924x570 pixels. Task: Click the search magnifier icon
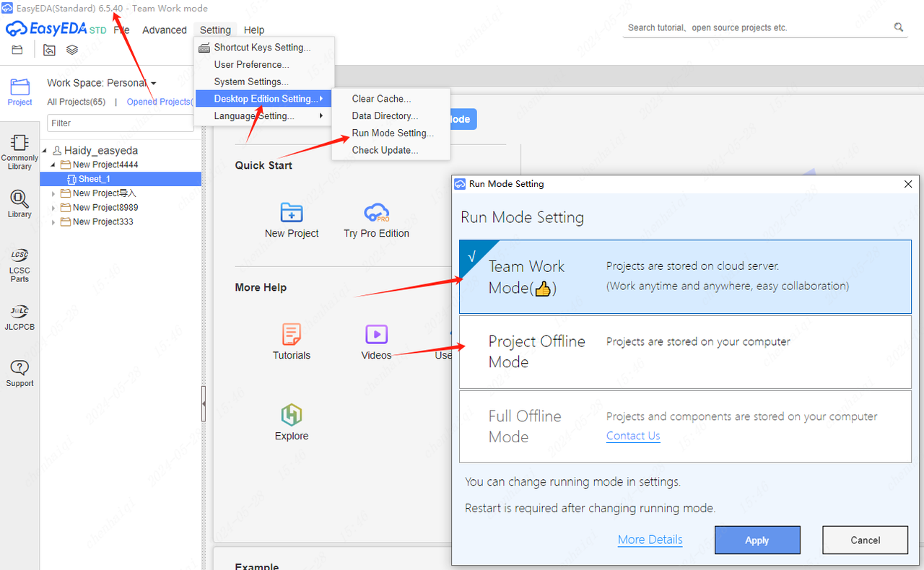coord(899,27)
